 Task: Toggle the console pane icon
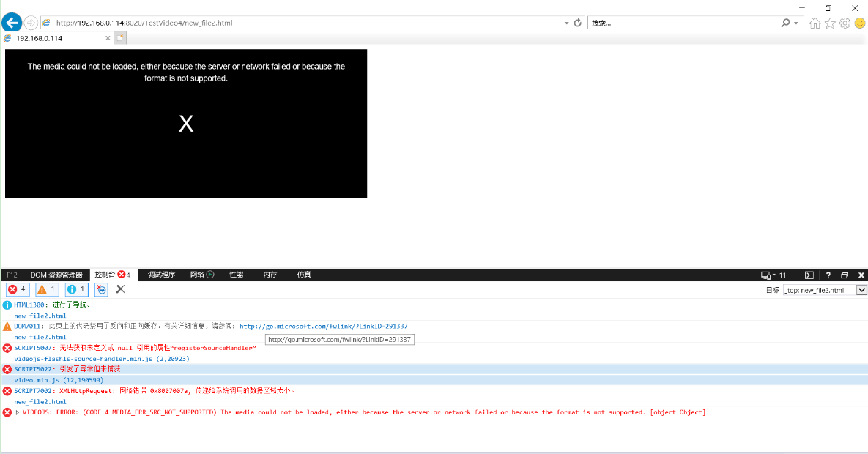pos(809,275)
